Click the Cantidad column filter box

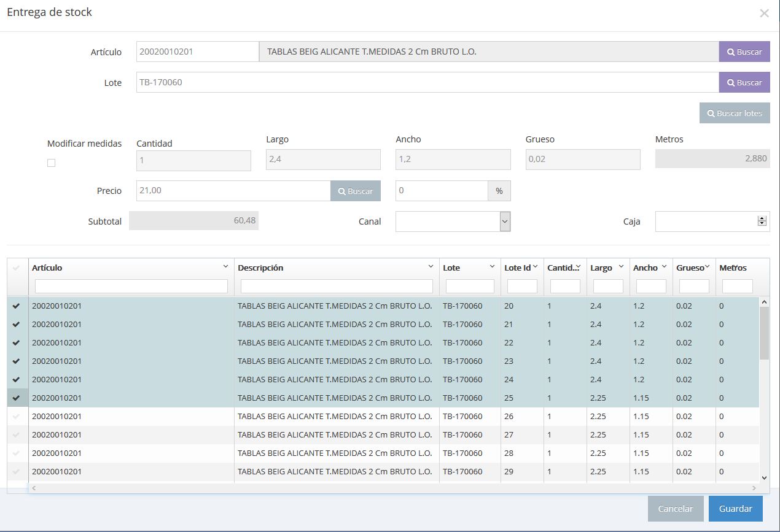pos(565,286)
